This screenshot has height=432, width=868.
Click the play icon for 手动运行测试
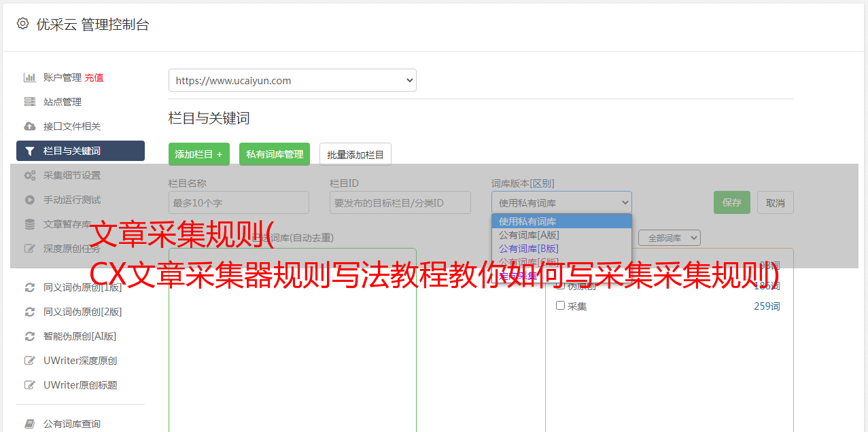click(30, 200)
